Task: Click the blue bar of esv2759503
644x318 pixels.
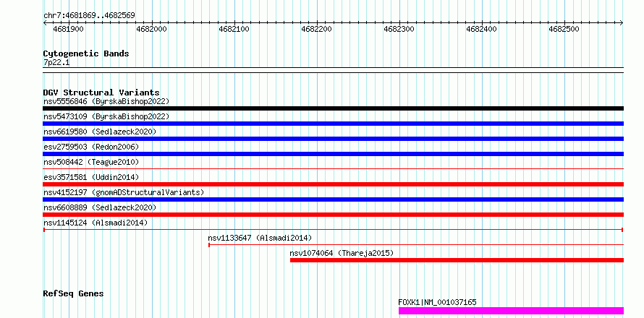Action: [x=334, y=154]
